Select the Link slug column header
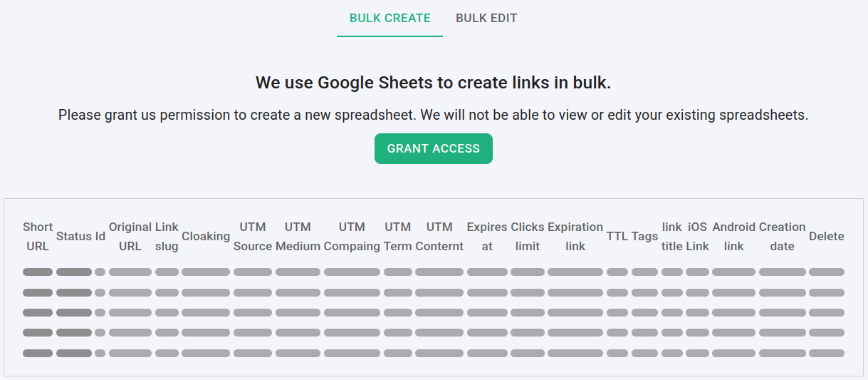This screenshot has height=380, width=868. (x=167, y=237)
